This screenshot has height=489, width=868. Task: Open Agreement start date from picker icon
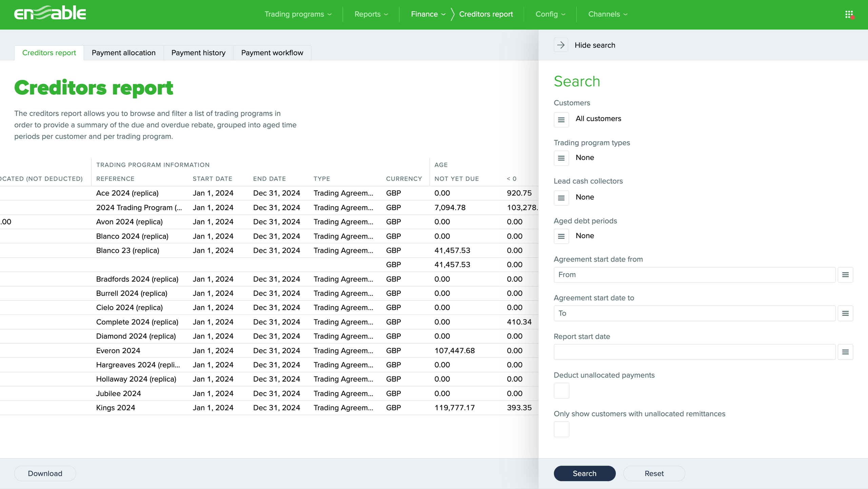(845, 275)
